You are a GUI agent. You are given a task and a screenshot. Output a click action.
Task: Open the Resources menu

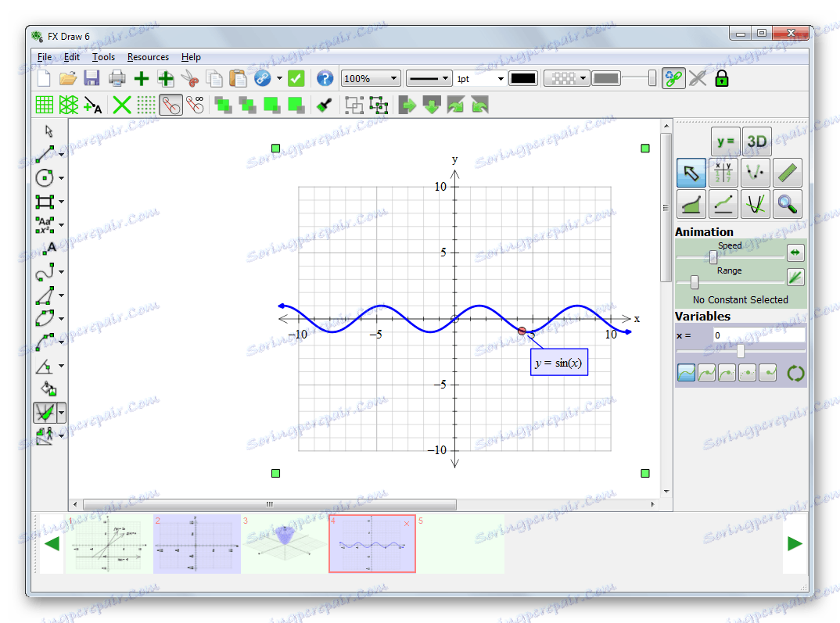148,57
